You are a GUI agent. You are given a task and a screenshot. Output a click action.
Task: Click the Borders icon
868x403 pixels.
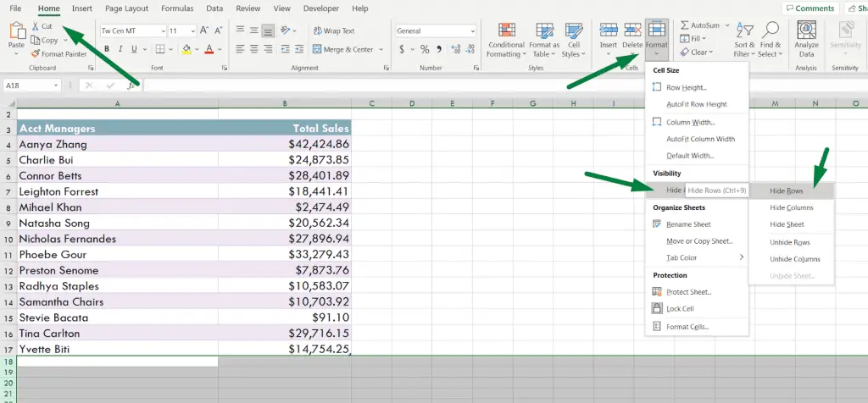(x=160, y=49)
